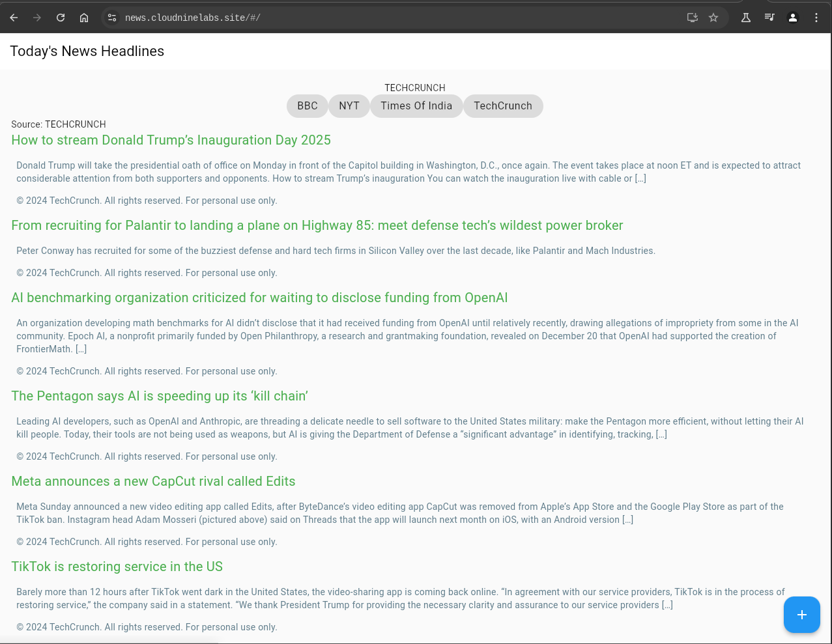Click the install app icon in address bar
This screenshot has height=644, width=832.
click(x=693, y=18)
